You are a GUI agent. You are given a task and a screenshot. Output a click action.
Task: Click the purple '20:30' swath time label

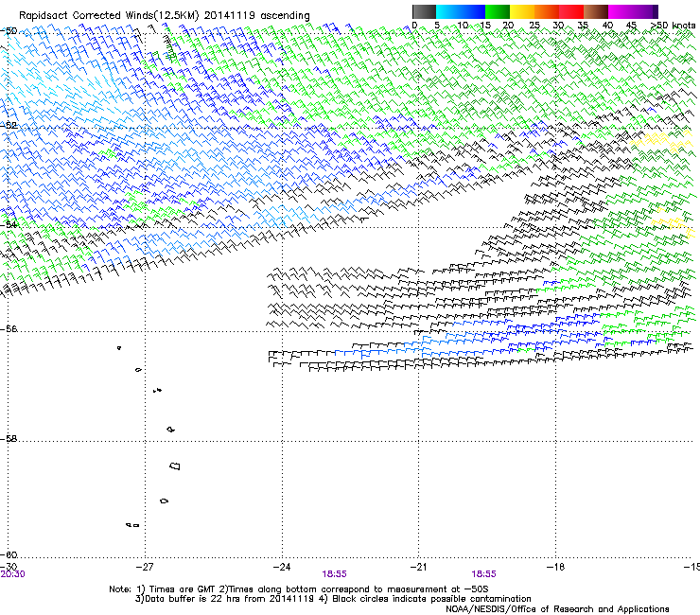13,574
